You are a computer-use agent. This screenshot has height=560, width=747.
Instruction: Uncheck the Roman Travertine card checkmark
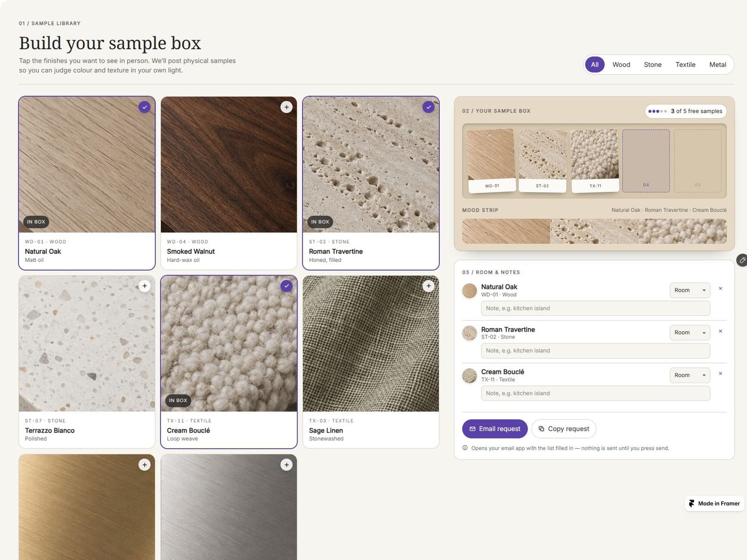point(429,107)
